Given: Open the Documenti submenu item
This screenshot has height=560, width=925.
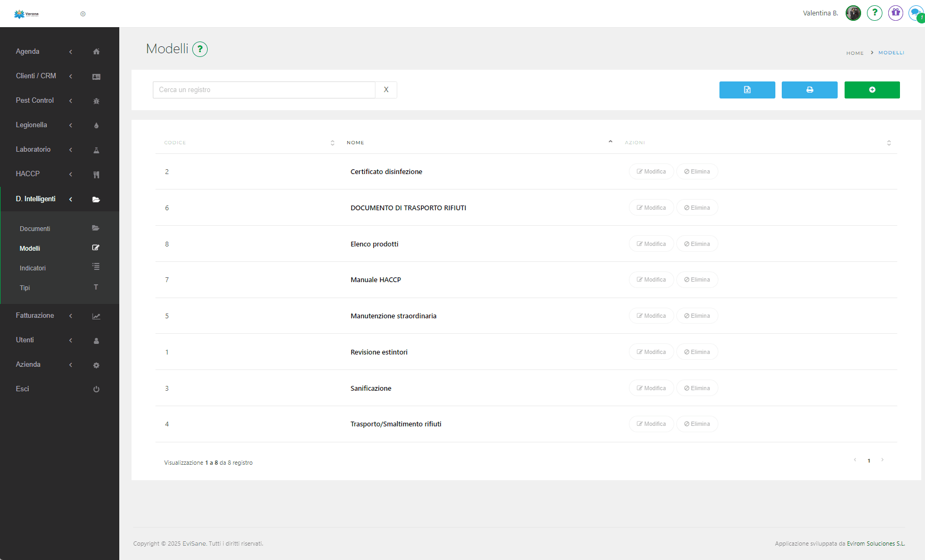Looking at the screenshot, I should click(x=35, y=229).
